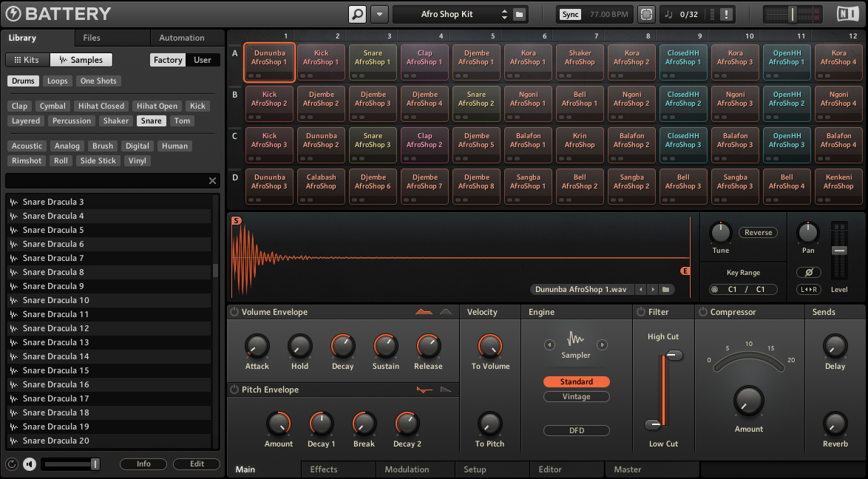Open the Effects tab

tap(324, 469)
